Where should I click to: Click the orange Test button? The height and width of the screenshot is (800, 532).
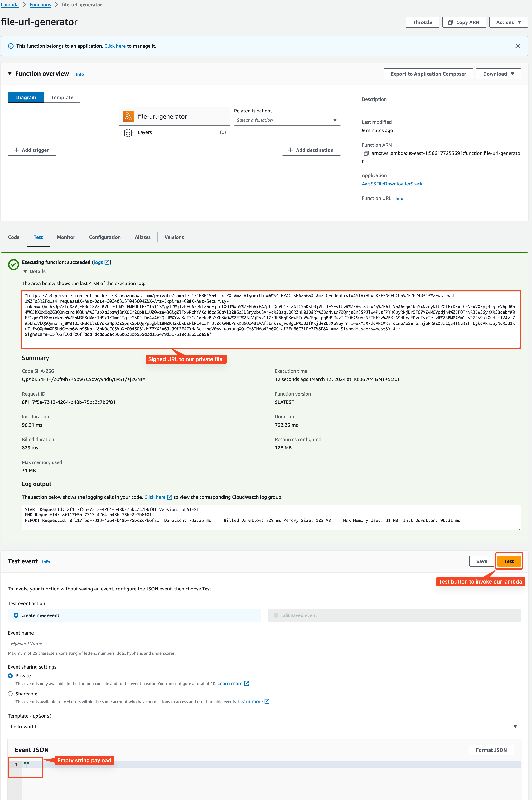pyautogui.click(x=509, y=561)
